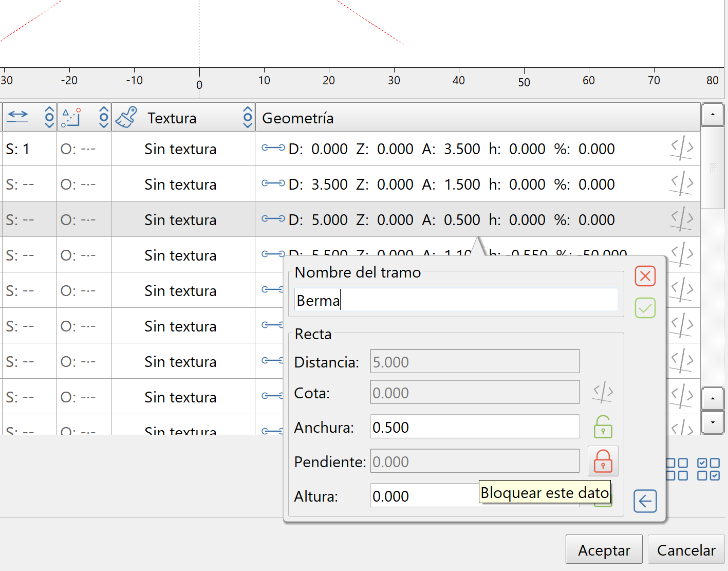This screenshot has width=728, height=571.
Task: Confirm tramo edits with green checkmark
Action: 645,308
